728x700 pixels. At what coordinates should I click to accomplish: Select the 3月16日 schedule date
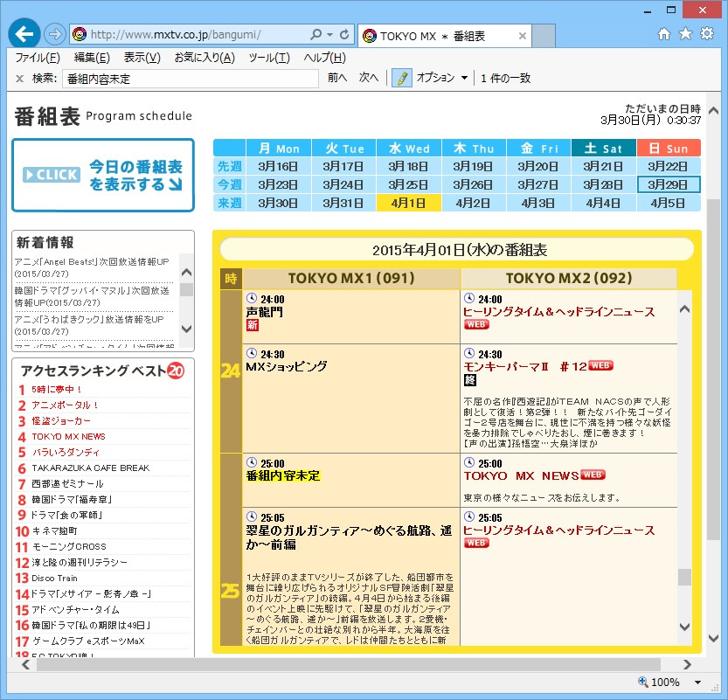[278, 166]
